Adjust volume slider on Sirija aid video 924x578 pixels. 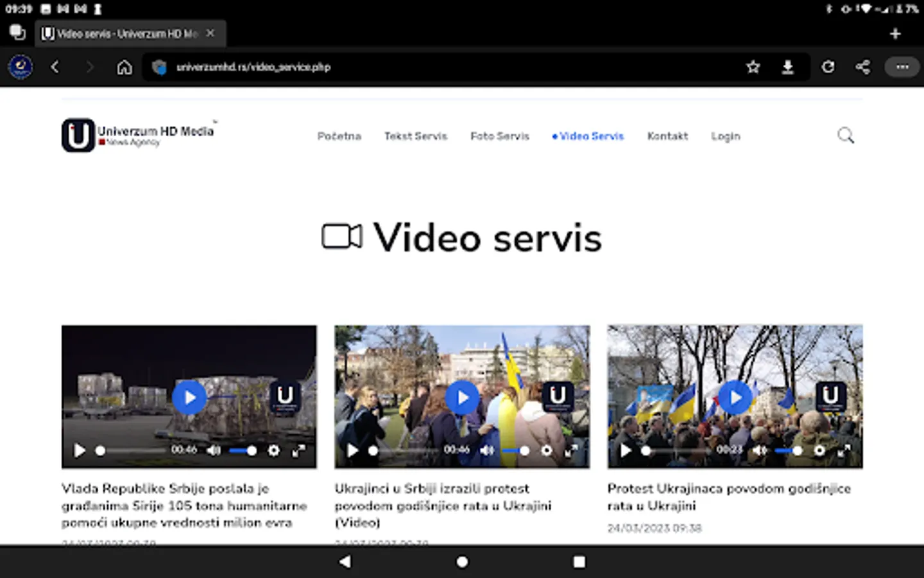click(243, 450)
